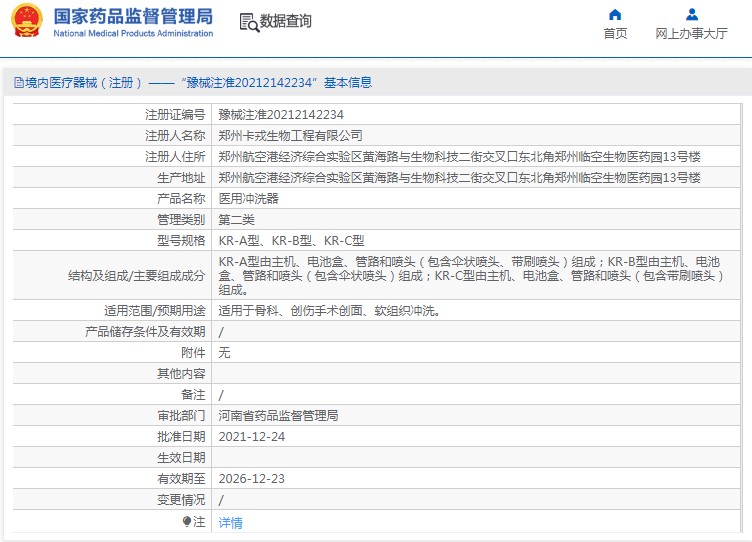The image size is (752, 542).
Task: Click the 结构及组成 description text
Action: click(471, 276)
